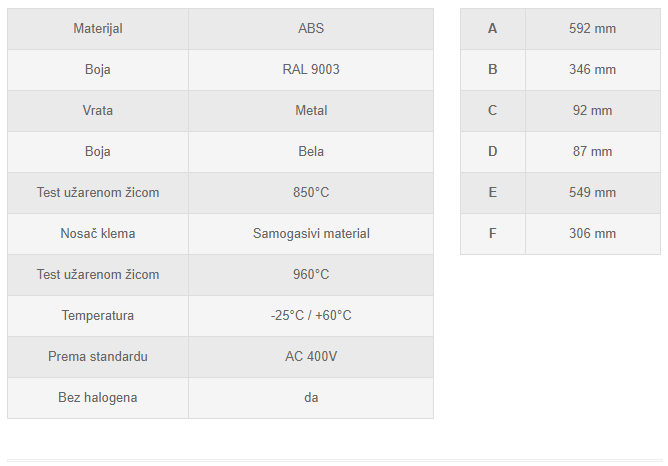Select the dimension letter D cell
The width and height of the screenshot is (668, 466).
point(492,152)
